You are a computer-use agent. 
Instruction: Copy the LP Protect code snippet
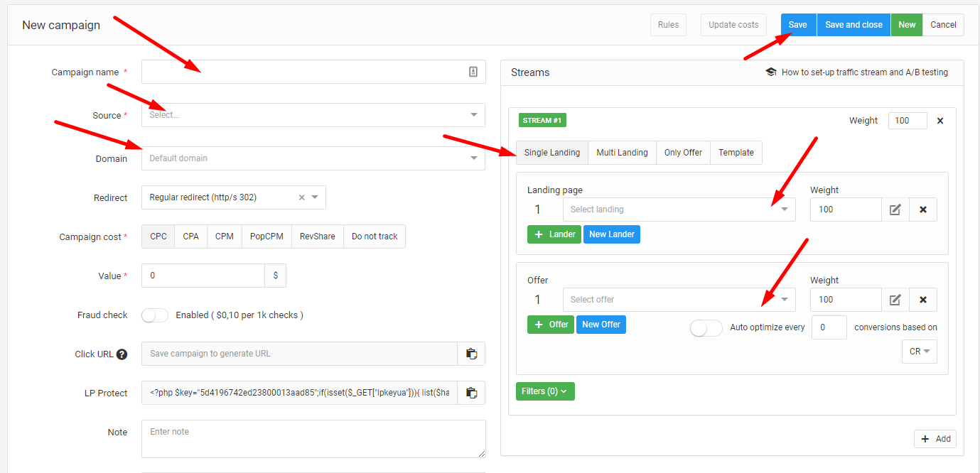(x=471, y=393)
